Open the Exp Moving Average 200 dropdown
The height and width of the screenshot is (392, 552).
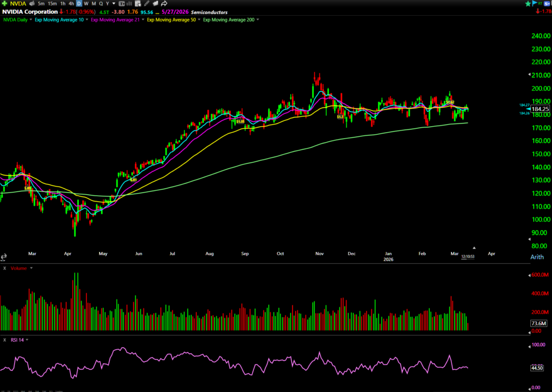(x=258, y=20)
